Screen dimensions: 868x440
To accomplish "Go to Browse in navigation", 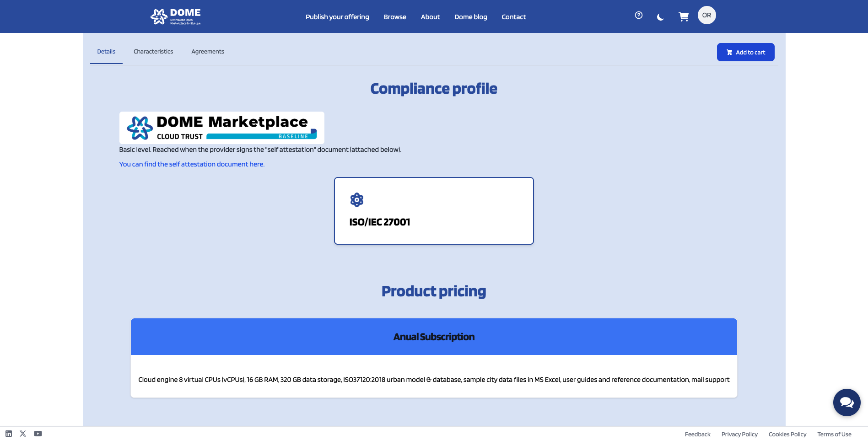I will 395,17.
